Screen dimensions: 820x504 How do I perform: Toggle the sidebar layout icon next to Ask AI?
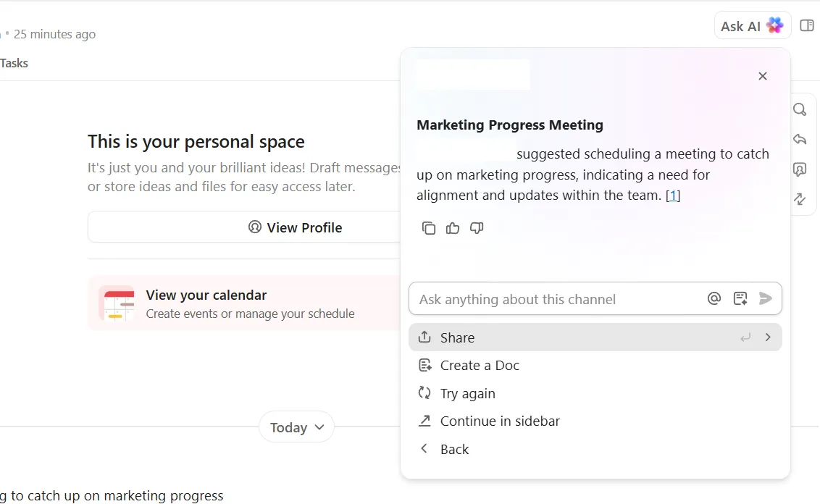pos(807,25)
